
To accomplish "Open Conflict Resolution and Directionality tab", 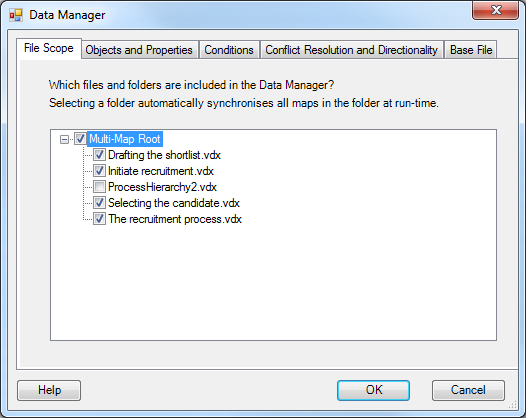I will (352, 50).
